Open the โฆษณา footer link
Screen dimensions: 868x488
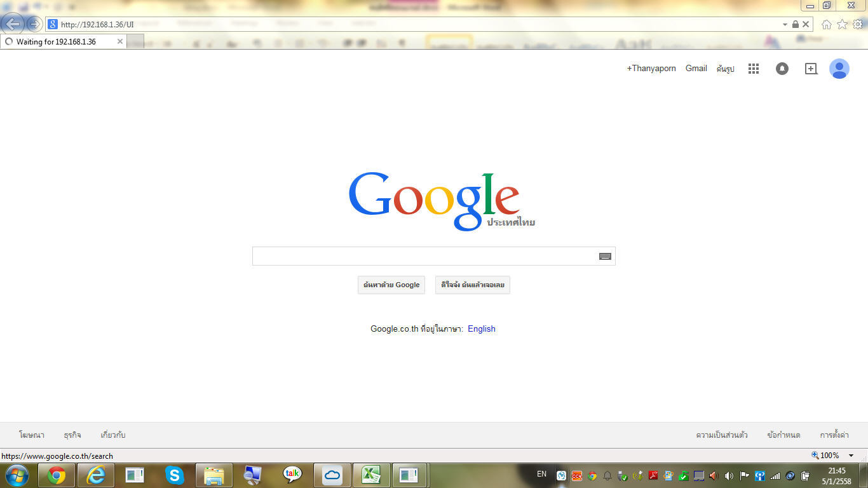[32, 435]
